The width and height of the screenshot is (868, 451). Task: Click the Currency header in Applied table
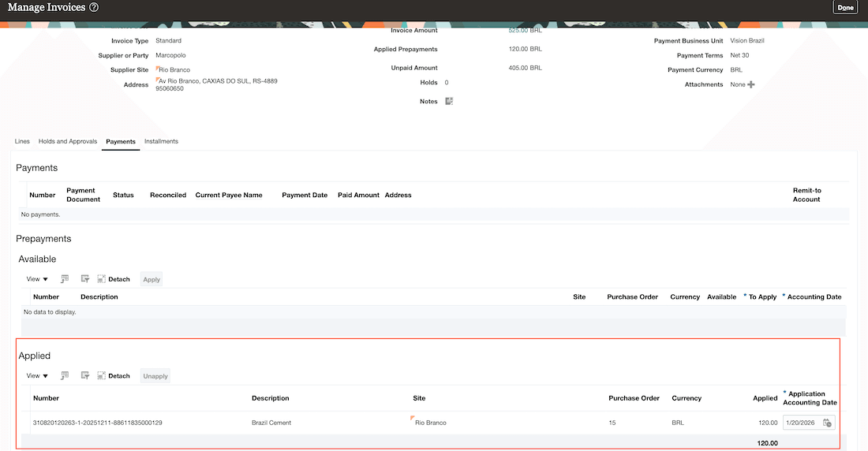coord(687,398)
